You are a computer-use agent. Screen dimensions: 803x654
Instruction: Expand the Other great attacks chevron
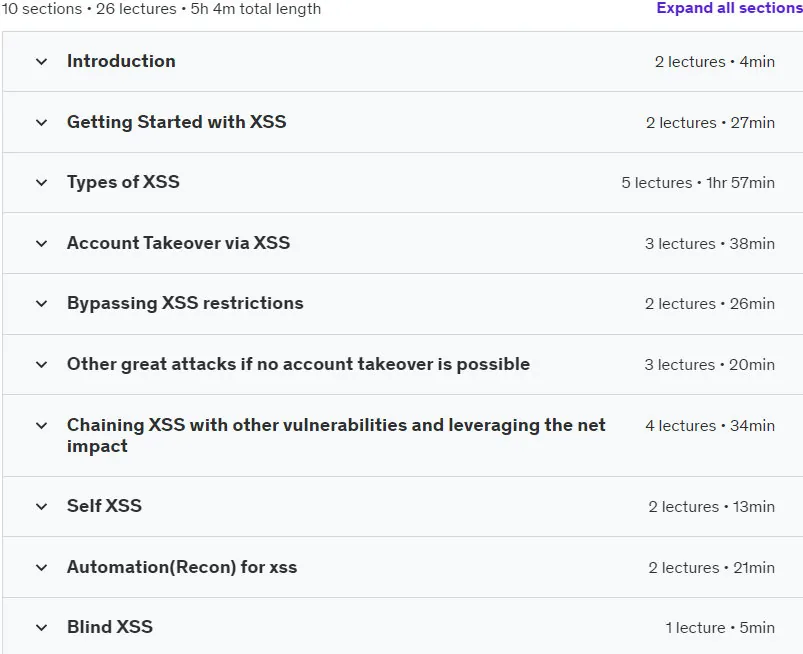click(x=41, y=365)
